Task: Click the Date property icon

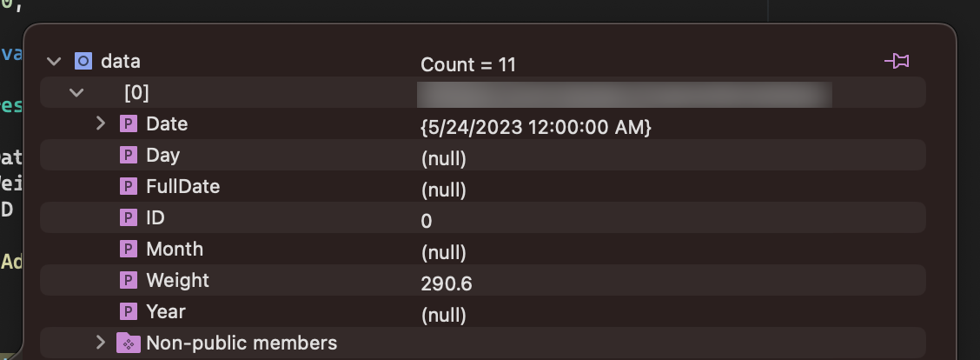Action: [x=129, y=124]
